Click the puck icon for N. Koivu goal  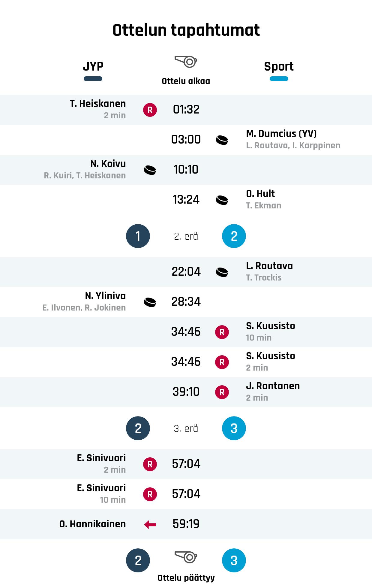(x=150, y=170)
